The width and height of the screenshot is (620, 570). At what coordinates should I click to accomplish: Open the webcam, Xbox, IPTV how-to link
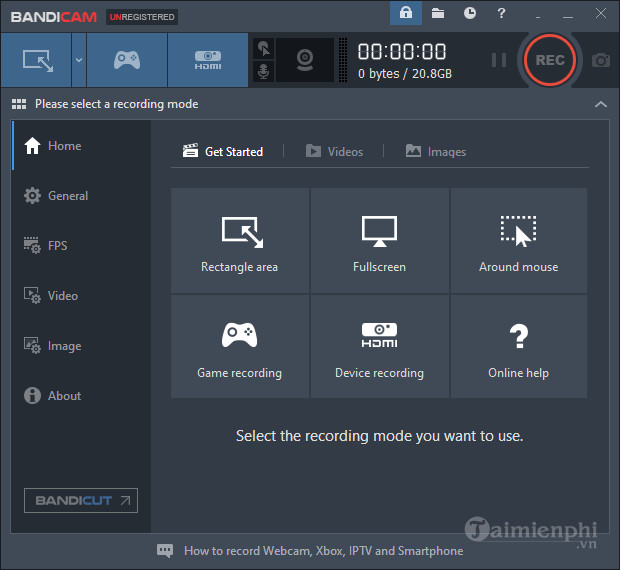[x=323, y=551]
